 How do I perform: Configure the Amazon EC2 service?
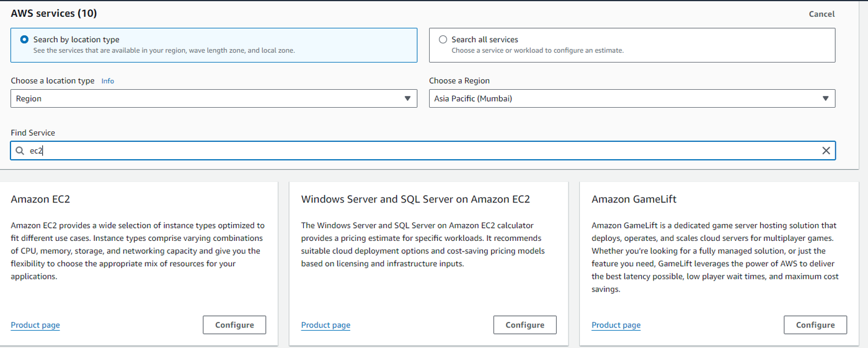coord(234,325)
